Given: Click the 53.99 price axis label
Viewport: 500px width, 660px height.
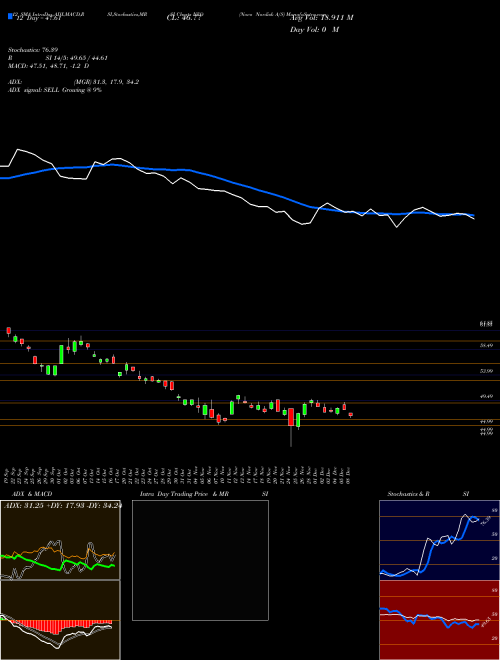Looking at the screenshot, I should (x=486, y=371).
